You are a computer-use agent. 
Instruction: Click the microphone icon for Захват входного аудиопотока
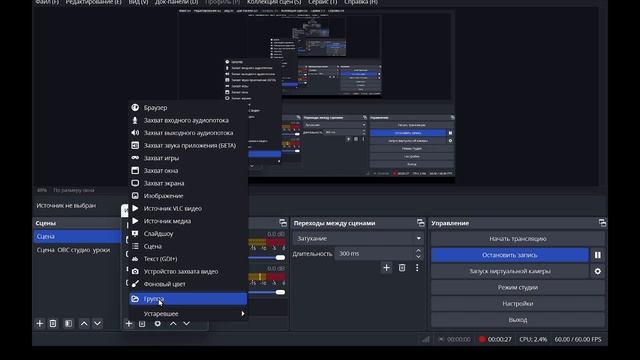[x=135, y=120]
